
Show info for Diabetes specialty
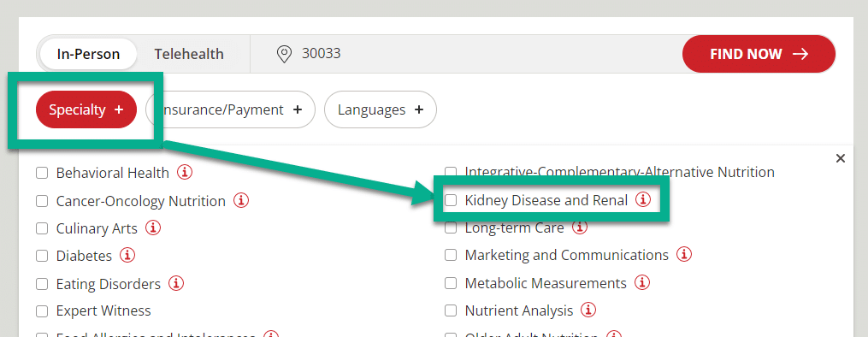click(128, 255)
